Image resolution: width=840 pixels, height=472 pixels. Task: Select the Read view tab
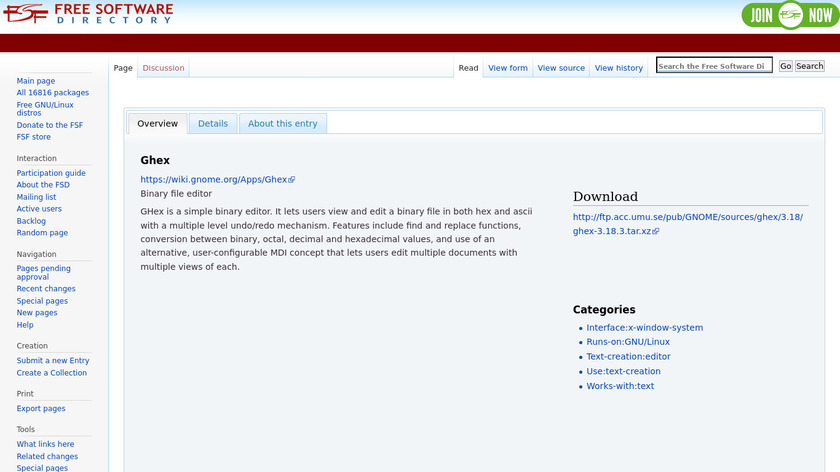point(468,68)
